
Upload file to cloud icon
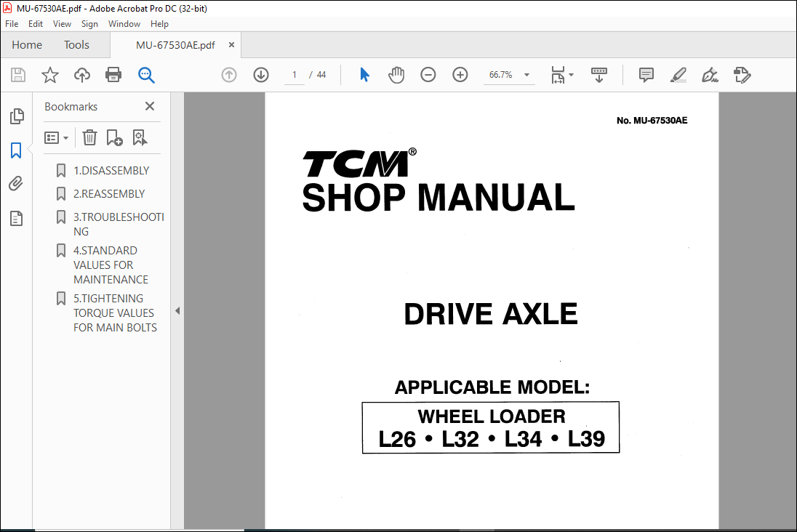[x=82, y=75]
